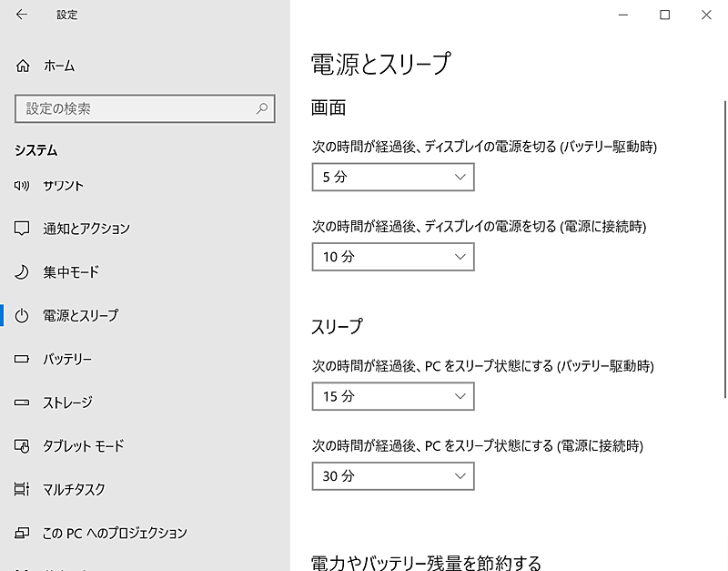Click the バッテリー battery icon

point(23,359)
